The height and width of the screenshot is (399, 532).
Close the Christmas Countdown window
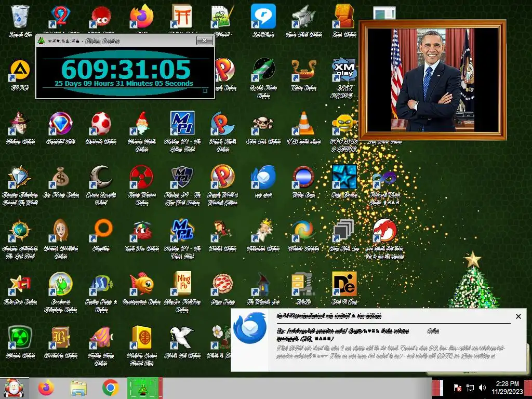click(x=205, y=41)
